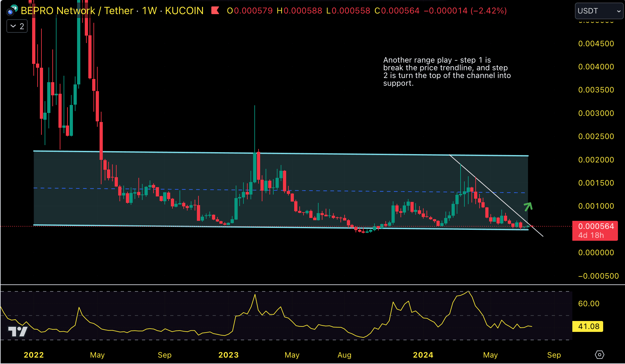Click the RSI value label 41.08
Viewport: 625px width, 364px height.
(588, 326)
